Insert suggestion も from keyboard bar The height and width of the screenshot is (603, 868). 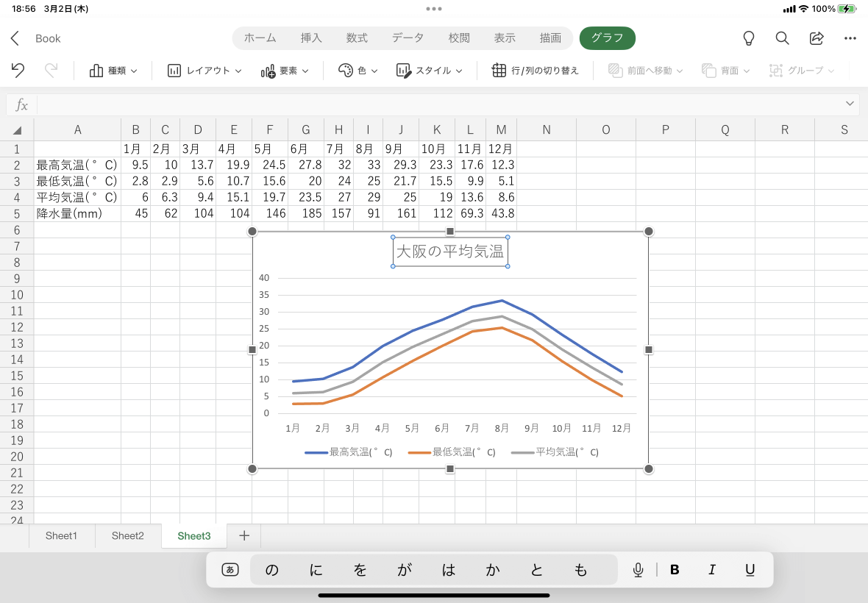[580, 570]
